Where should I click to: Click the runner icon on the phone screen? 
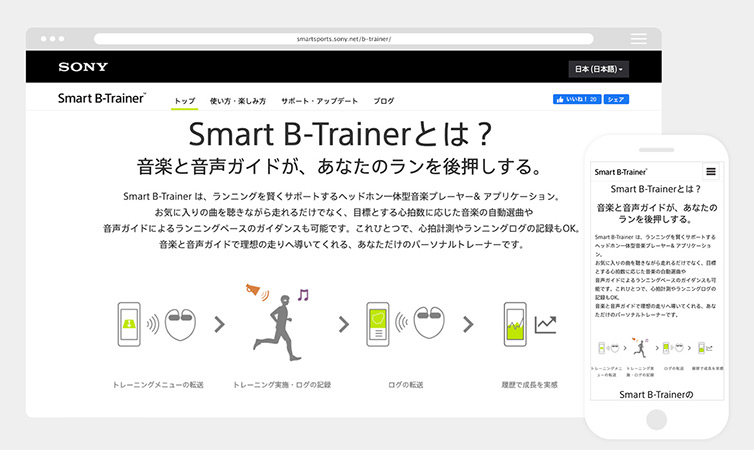click(x=640, y=348)
